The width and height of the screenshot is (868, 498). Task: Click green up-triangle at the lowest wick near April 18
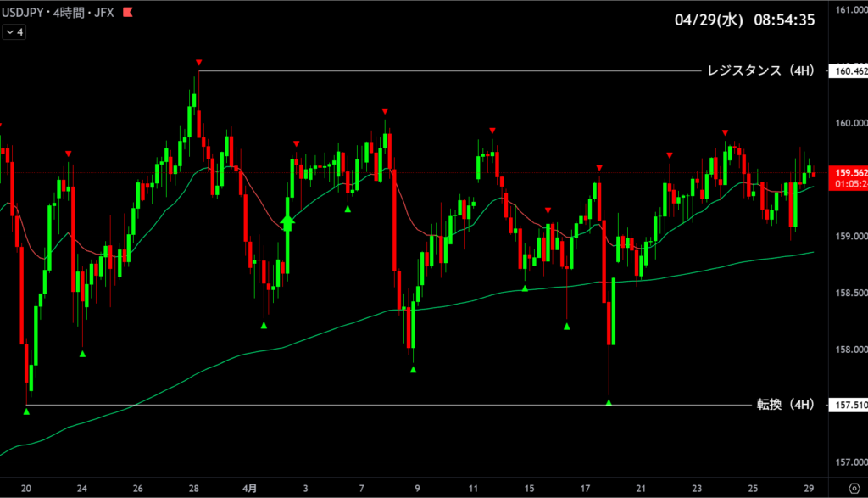[x=609, y=402]
